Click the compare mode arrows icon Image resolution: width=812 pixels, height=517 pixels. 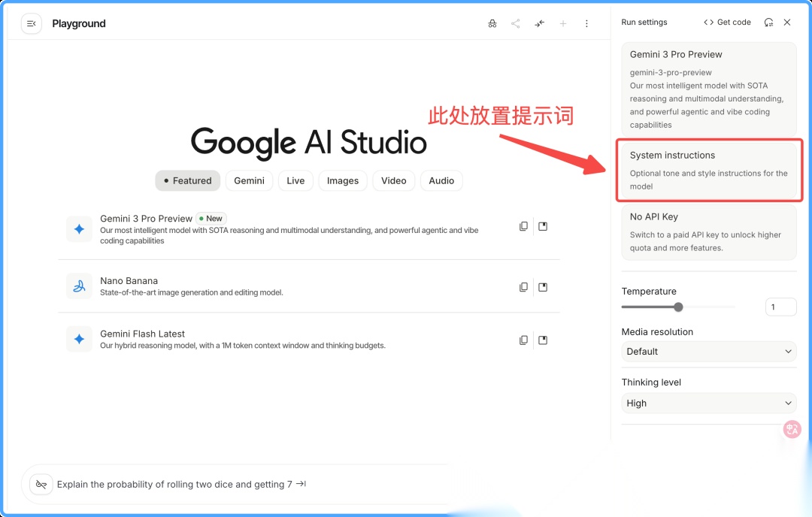click(x=540, y=24)
